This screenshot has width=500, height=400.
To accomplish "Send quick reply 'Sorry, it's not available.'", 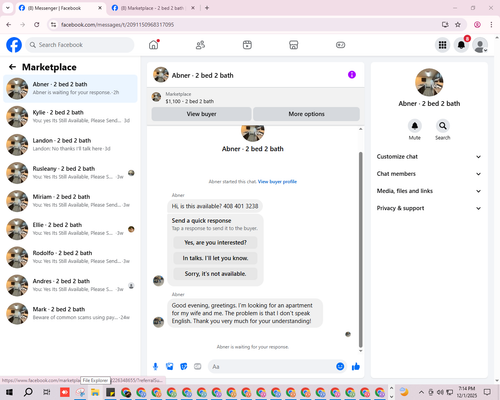I will click(x=215, y=274).
